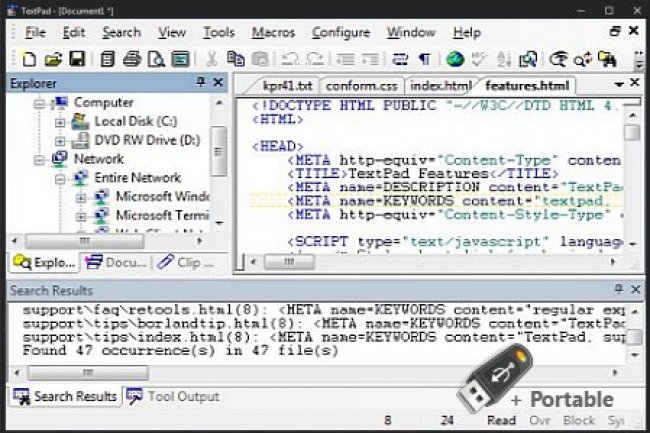Click the globe web browser preview icon
This screenshot has height=433, width=650.
click(455, 59)
